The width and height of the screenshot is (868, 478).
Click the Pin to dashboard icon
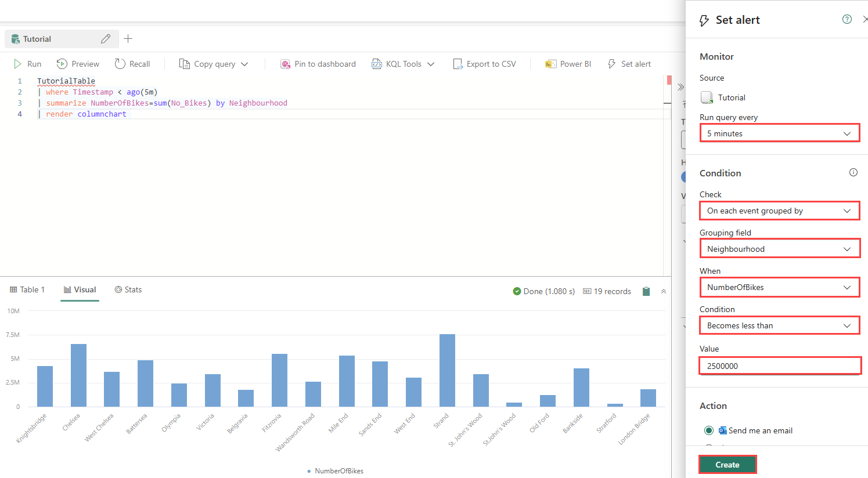coord(285,64)
